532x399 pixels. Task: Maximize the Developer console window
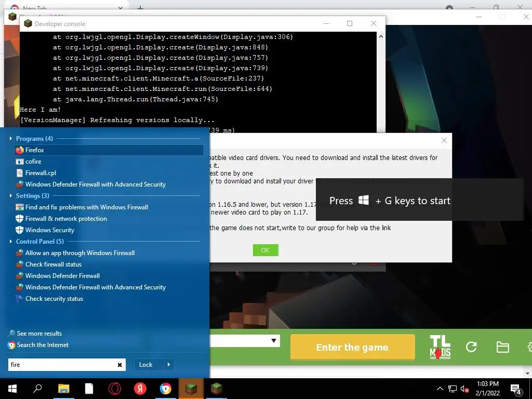pyautogui.click(x=350, y=23)
